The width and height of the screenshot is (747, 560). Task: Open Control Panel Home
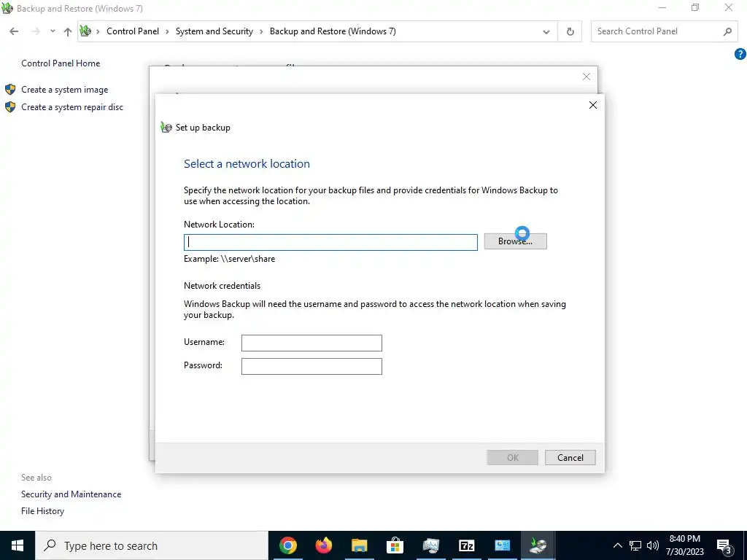[x=61, y=63]
